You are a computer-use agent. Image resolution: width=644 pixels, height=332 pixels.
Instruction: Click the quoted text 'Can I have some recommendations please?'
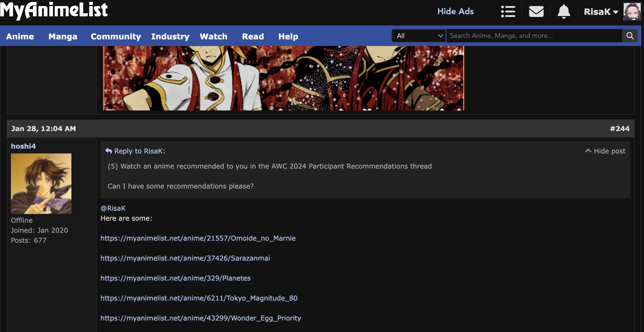[181, 186]
